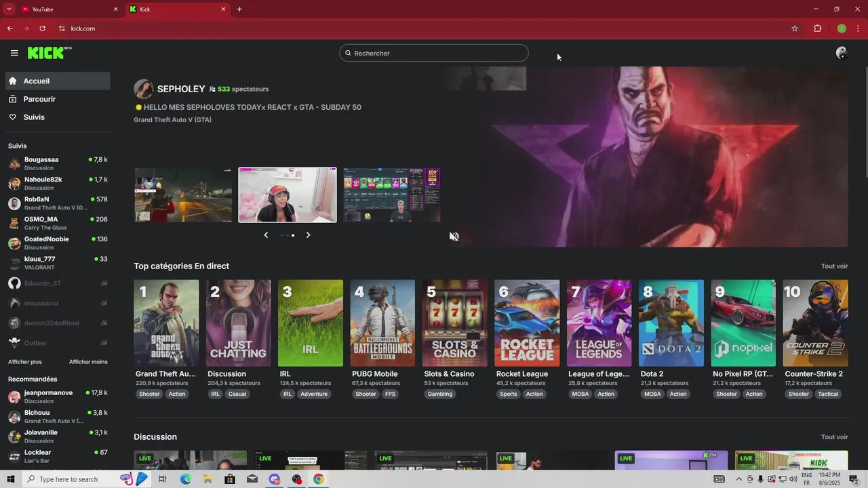Viewport: 868px width, 488px height.
Task: Collapse followed list with Afficher moins
Action: click(x=88, y=362)
